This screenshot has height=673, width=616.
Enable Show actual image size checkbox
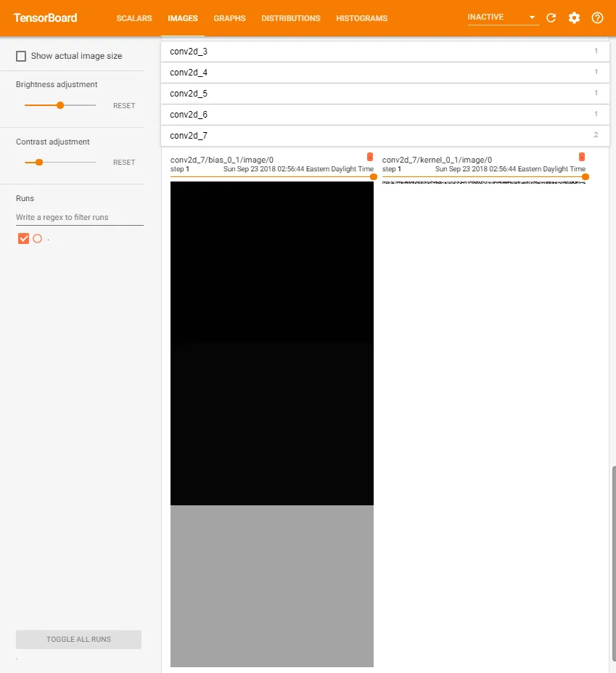tap(21, 56)
